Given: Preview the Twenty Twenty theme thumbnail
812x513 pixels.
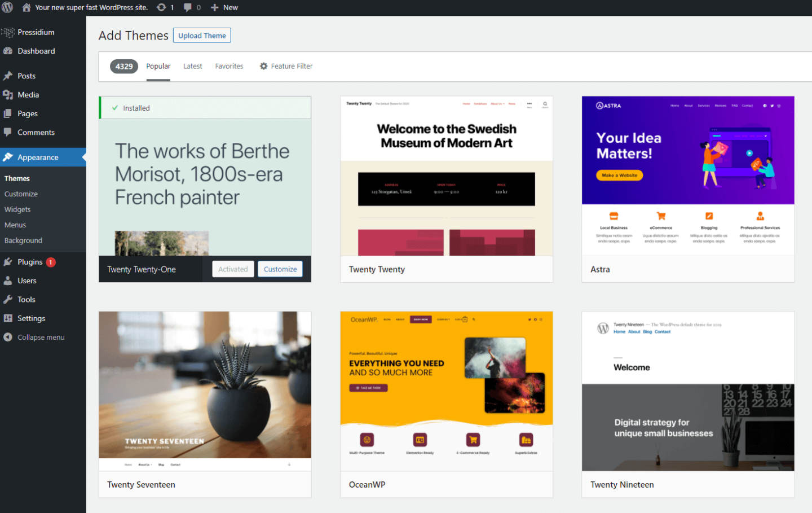Looking at the screenshot, I should pos(447,176).
